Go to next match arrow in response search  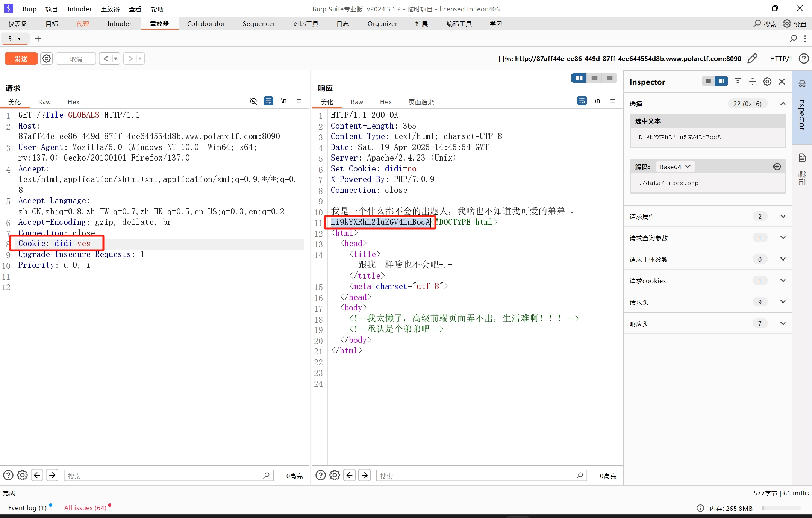(365, 475)
